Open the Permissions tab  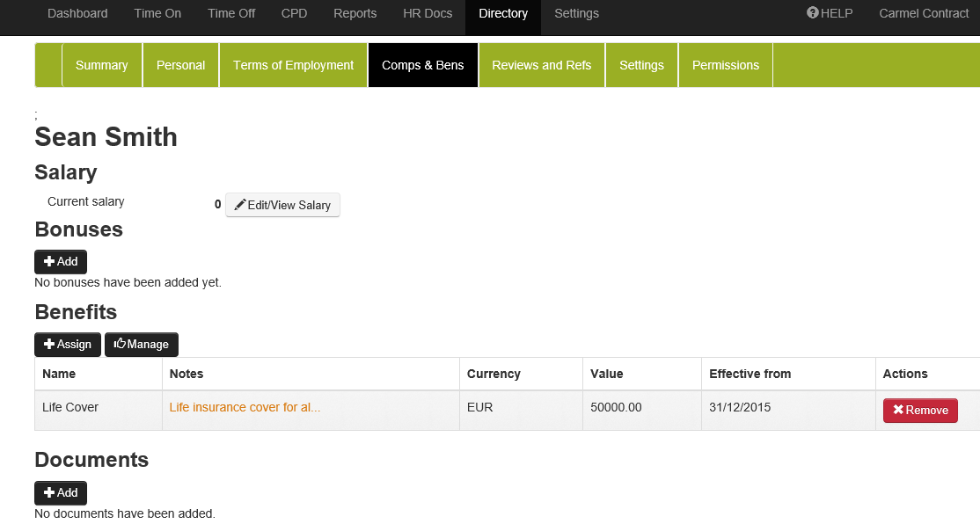coord(725,65)
